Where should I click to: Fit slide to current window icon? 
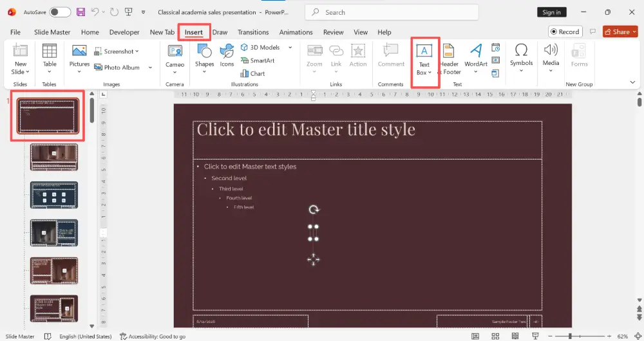click(x=638, y=336)
